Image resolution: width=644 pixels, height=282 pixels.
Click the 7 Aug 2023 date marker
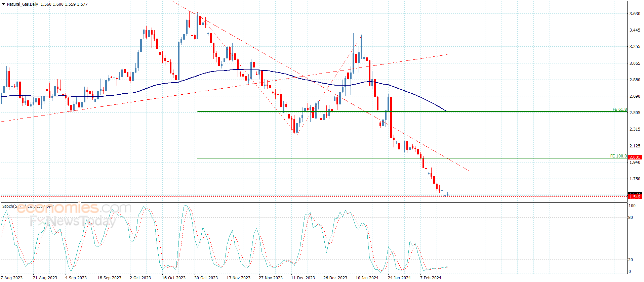(12, 278)
